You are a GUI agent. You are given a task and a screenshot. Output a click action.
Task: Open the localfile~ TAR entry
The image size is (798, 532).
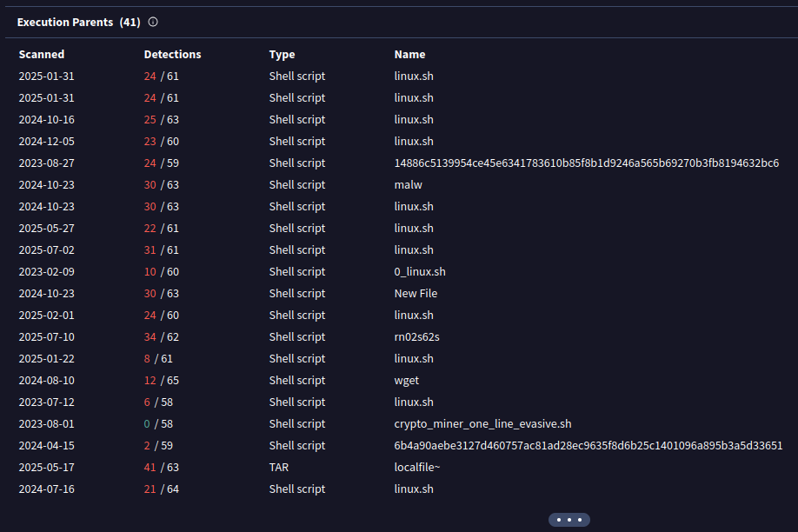tap(420, 467)
